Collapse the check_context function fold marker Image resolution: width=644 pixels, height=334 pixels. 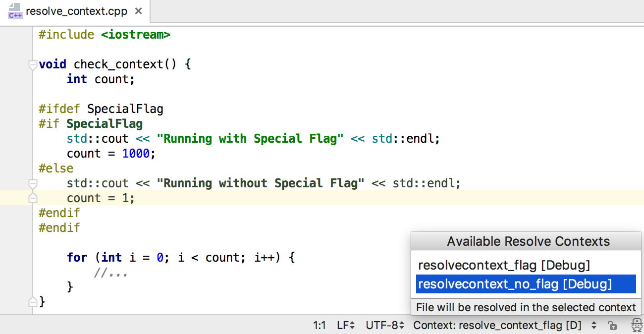point(33,64)
